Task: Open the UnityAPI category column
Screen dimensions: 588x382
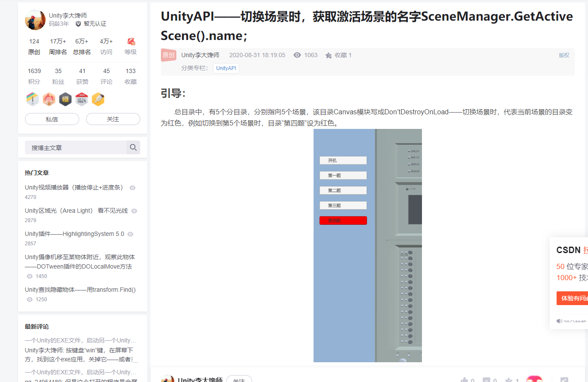Action: 225,68
